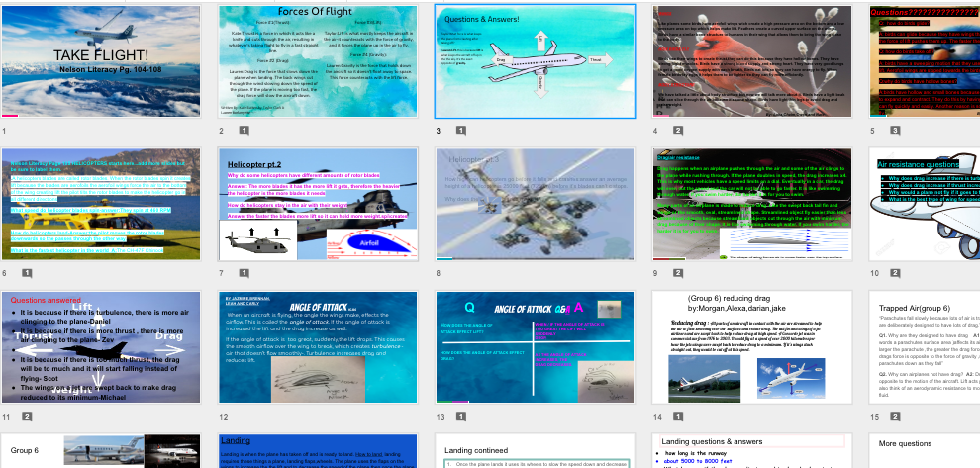The height and width of the screenshot is (468, 980).
Task: Open comment badge under slide 2
Action: (244, 130)
